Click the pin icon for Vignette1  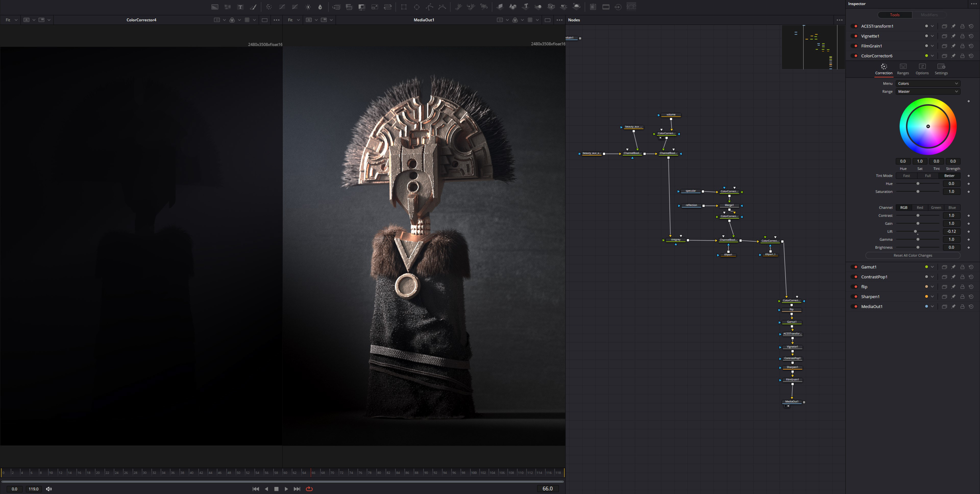coord(953,36)
